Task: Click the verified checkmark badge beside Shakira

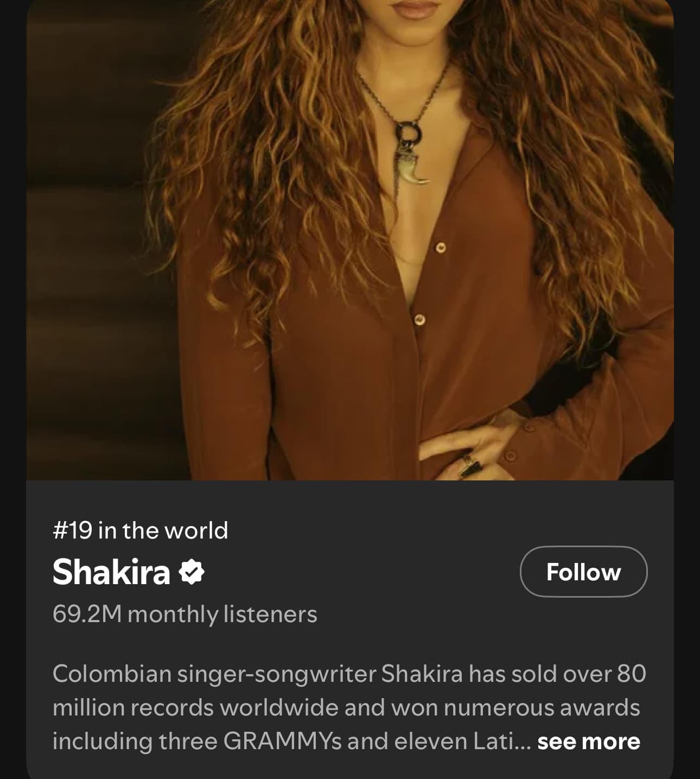Action: pos(192,572)
